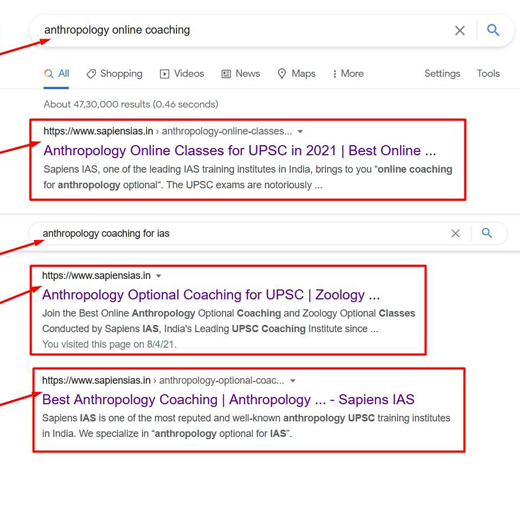520x530 pixels.
Task: Open 'Anthropology Optional Coaching for UPSC | Zoology' result
Action: 211,295
